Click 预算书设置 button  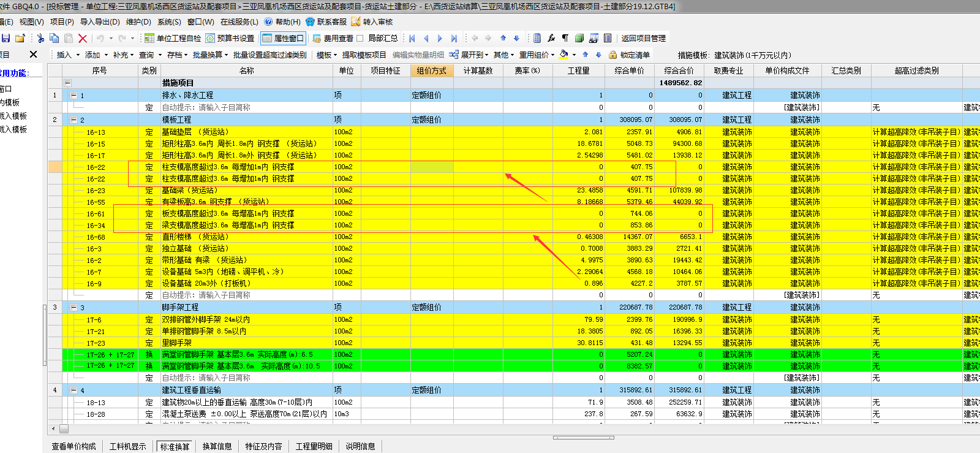pyautogui.click(x=230, y=38)
